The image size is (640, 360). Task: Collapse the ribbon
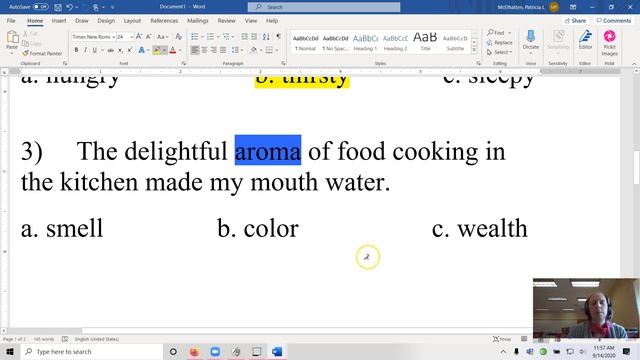[634, 64]
